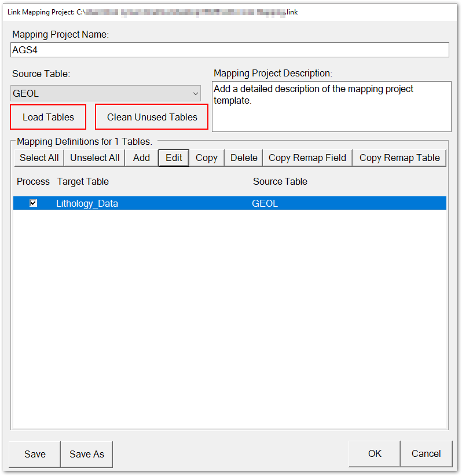Click the Source Table column header in list
462x476 pixels.
tap(280, 181)
